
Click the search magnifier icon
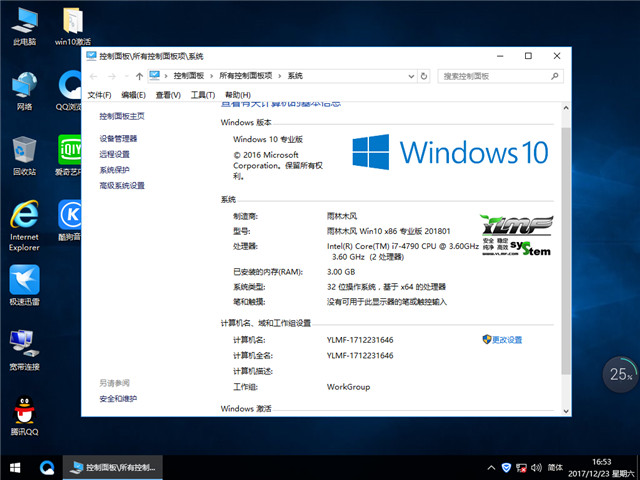pos(554,76)
